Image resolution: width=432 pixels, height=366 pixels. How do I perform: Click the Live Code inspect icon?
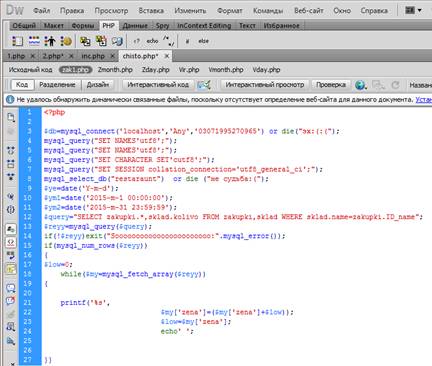coord(204,85)
